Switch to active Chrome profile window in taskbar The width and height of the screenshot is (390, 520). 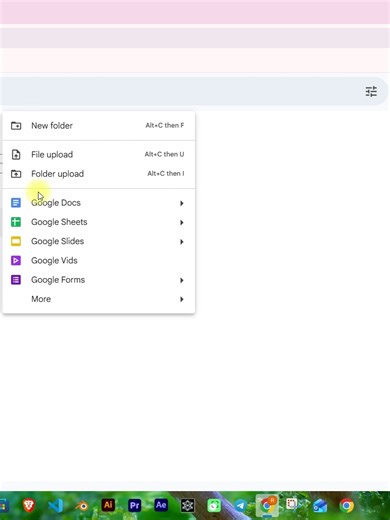(267, 505)
